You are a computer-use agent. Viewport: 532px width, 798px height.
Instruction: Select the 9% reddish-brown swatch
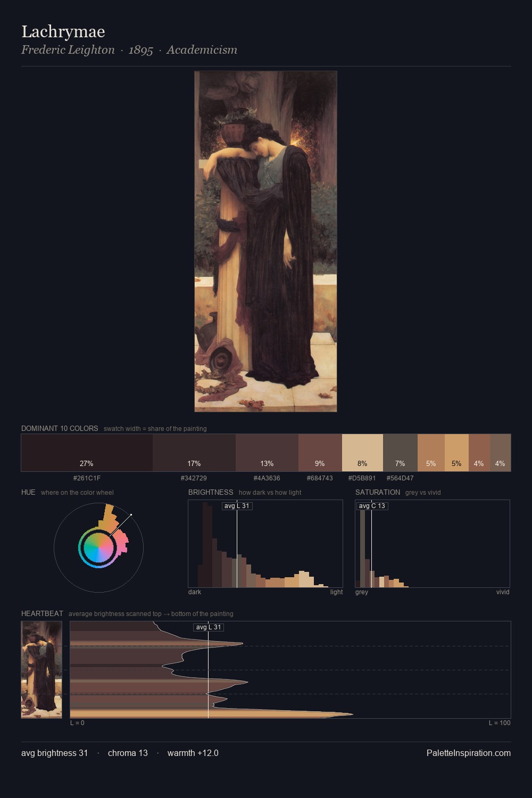click(320, 453)
